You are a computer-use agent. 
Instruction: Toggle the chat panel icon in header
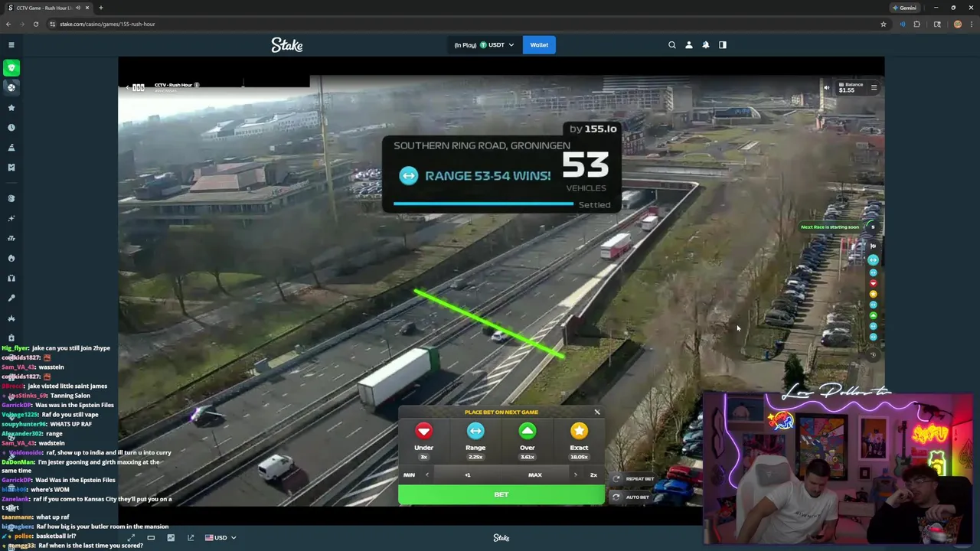[722, 45]
